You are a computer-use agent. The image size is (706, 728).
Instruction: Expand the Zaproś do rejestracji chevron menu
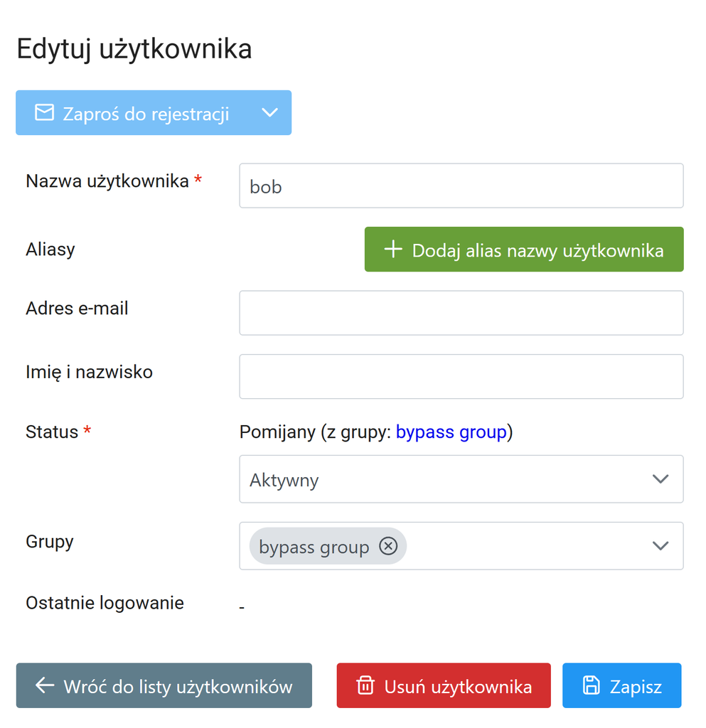pyautogui.click(x=269, y=113)
